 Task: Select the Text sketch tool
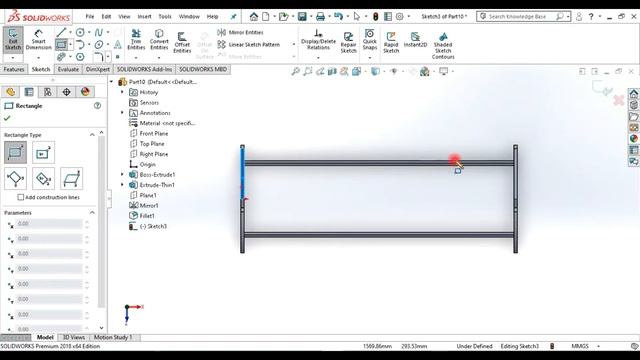[x=118, y=44]
